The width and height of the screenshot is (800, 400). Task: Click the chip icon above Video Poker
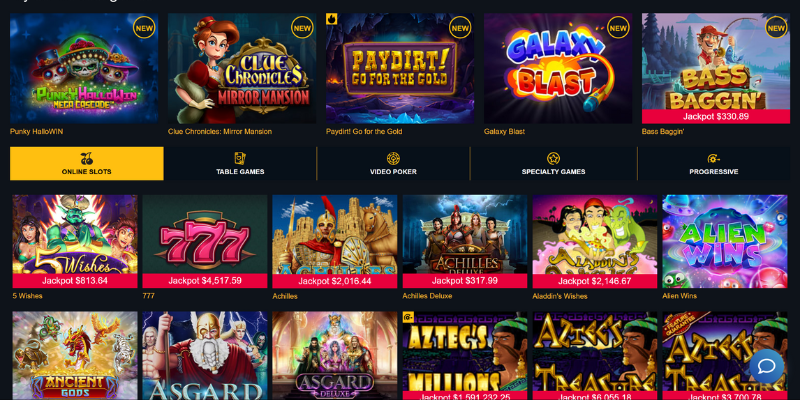(393, 158)
